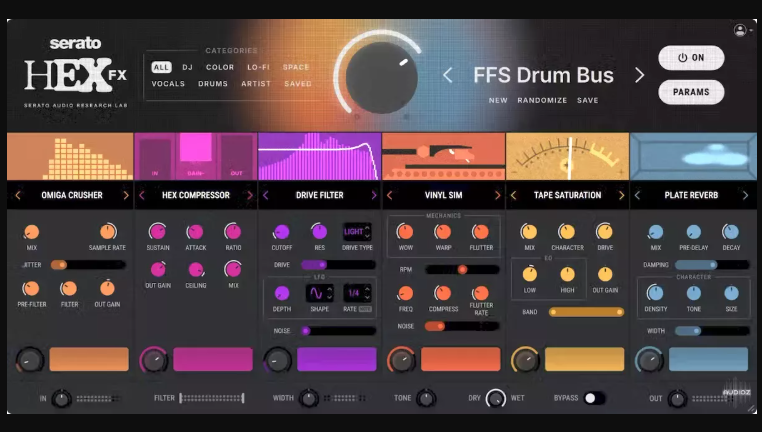This screenshot has width=762, height=432.
Task: Previous effect arrow left of HEX COMPRESSOR
Action: [142, 195]
